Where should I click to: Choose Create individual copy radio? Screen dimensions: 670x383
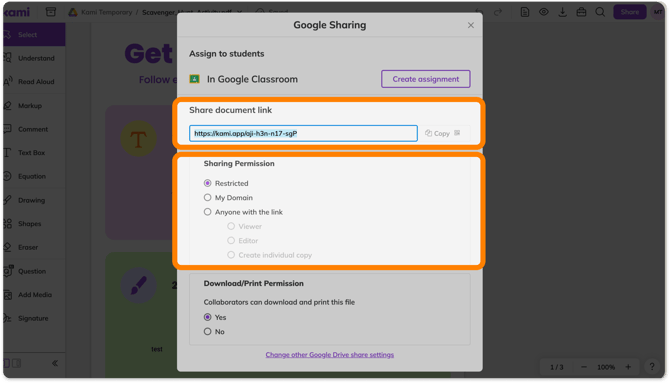[x=231, y=255]
